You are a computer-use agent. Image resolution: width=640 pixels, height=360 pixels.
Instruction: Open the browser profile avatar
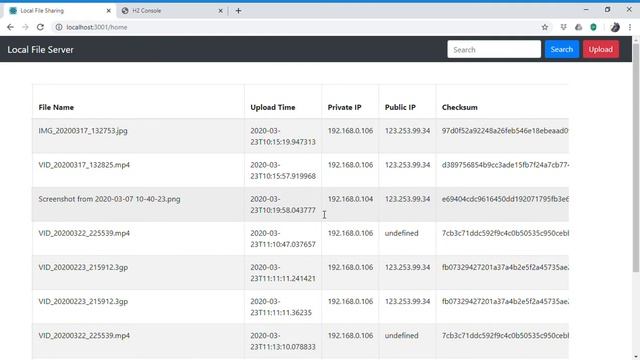pyautogui.click(x=615, y=27)
